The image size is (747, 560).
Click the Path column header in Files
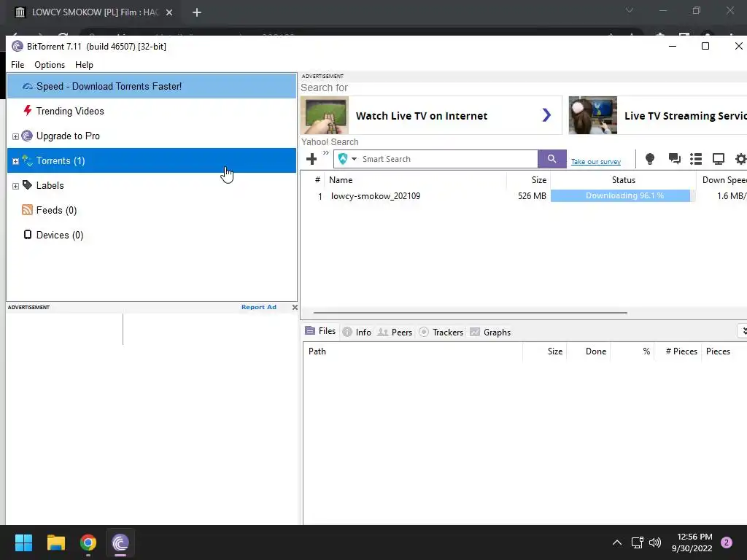click(x=413, y=351)
